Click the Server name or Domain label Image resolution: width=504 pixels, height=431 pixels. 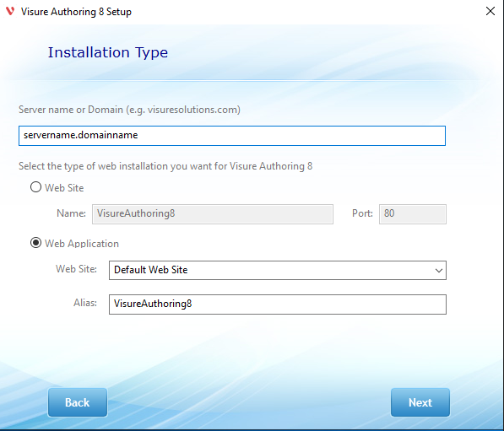[129, 110]
